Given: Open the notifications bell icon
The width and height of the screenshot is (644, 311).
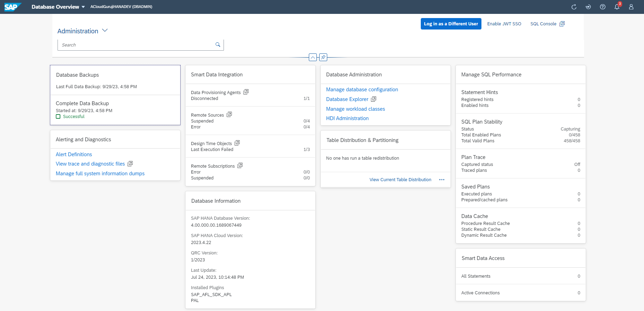Looking at the screenshot, I should [x=617, y=7].
